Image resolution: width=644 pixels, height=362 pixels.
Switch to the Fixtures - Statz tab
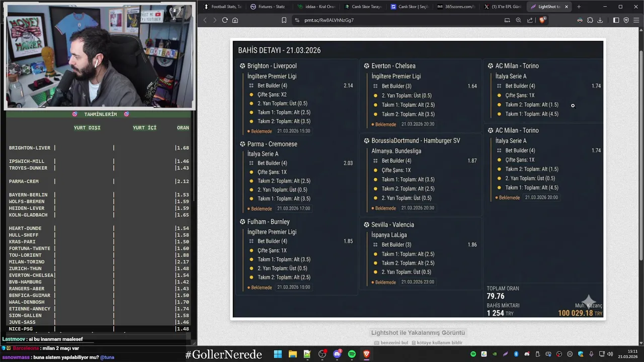click(x=269, y=7)
